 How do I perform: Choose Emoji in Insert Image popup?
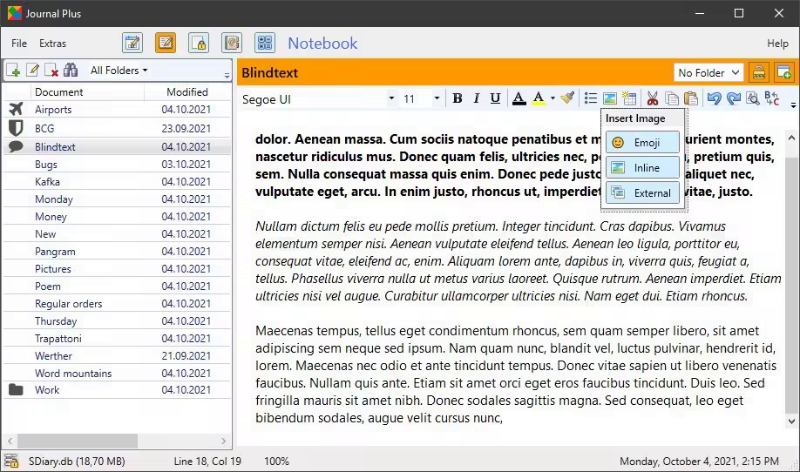point(642,143)
